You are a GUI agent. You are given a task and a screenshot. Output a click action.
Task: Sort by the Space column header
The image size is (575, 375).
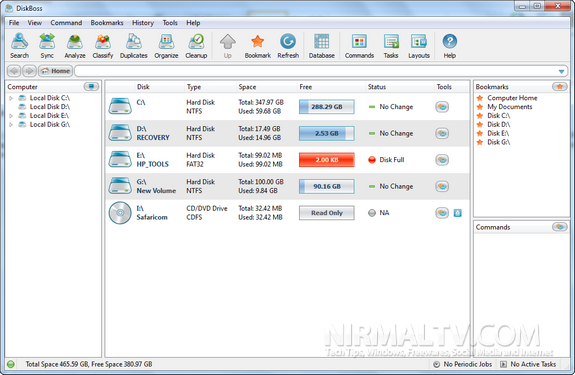[x=247, y=87]
